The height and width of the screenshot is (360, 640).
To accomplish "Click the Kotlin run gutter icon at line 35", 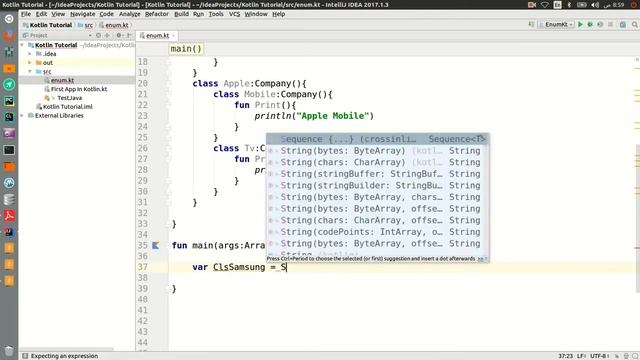I will click(x=156, y=245).
